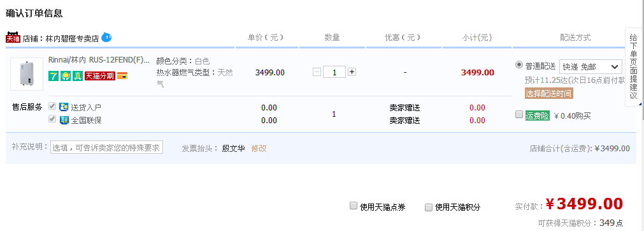Image resolution: width=644 pixels, height=231 pixels.
Task: Enable 使用天猫点券 checkbox
Action: click(x=354, y=205)
